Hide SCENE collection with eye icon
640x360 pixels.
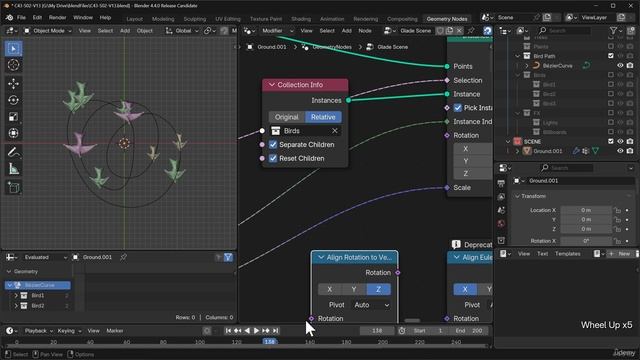point(620,141)
